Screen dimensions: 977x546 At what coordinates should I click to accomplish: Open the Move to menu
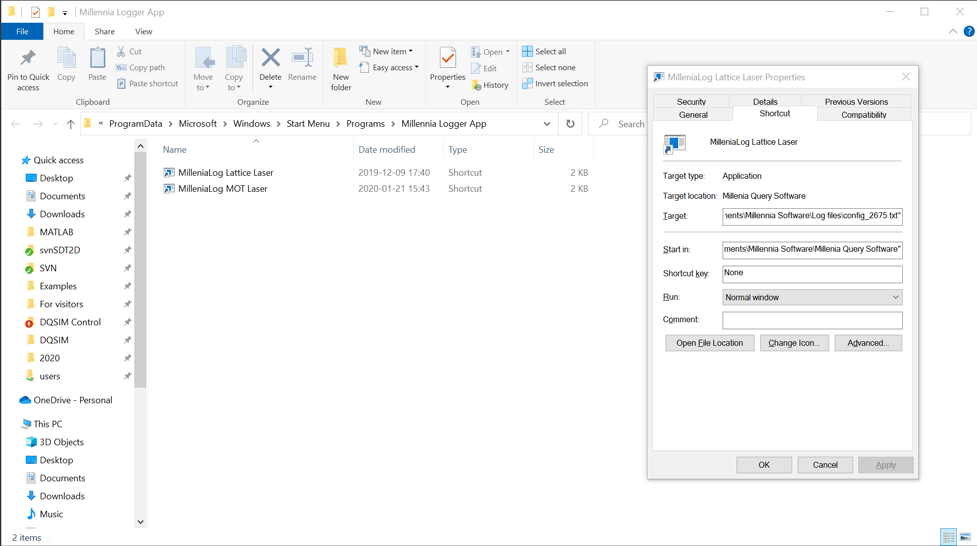click(203, 69)
